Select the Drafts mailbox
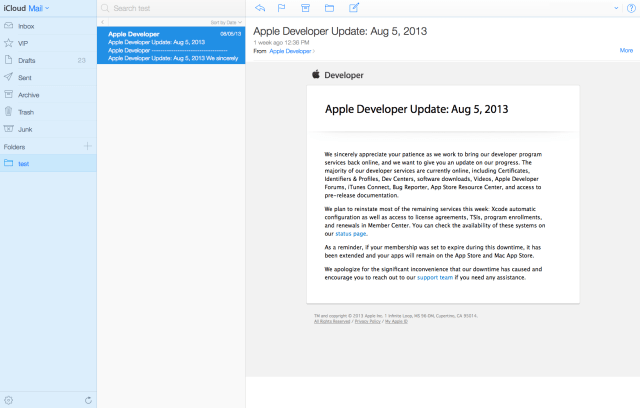Image resolution: width=640 pixels, height=408 pixels. tap(27, 61)
